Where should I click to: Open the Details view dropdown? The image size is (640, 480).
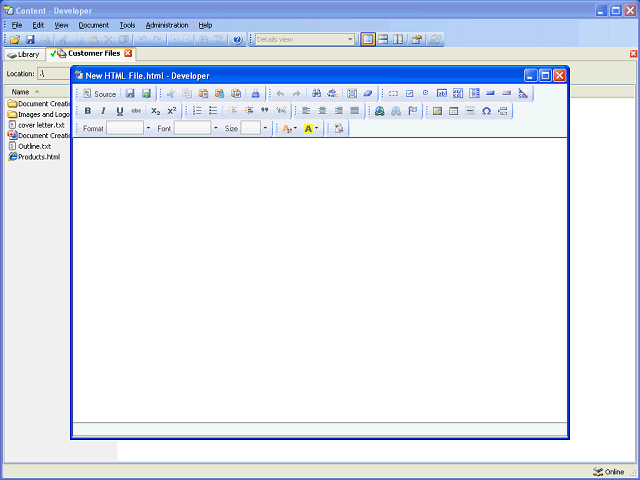coord(350,40)
